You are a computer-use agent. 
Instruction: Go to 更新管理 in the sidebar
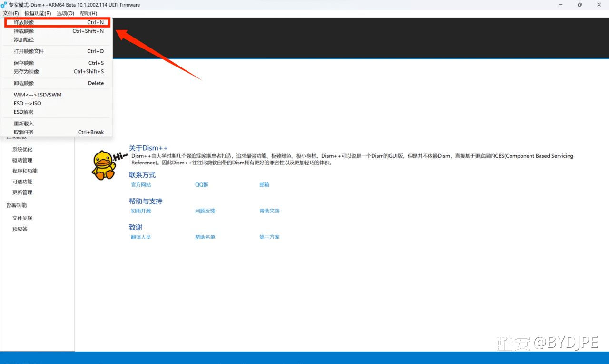(x=22, y=192)
